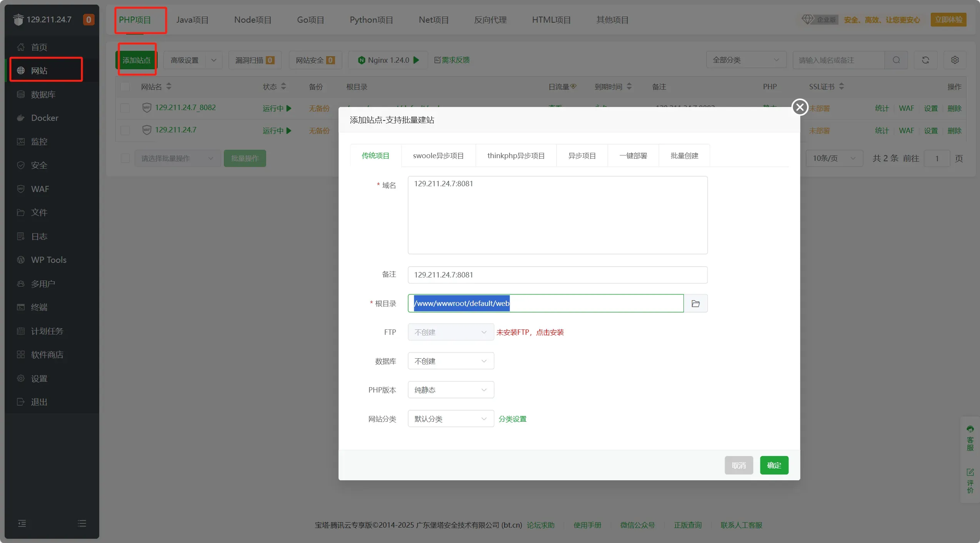The width and height of the screenshot is (980, 543).
Task: Open the 终端 terminal sidebar item
Action: pyautogui.click(x=39, y=307)
